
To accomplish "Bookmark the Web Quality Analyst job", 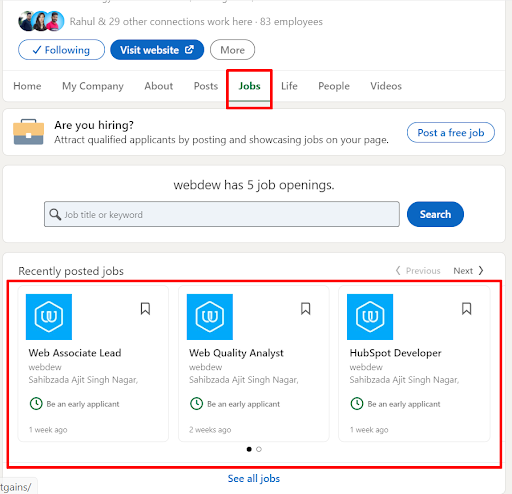I will [x=306, y=309].
